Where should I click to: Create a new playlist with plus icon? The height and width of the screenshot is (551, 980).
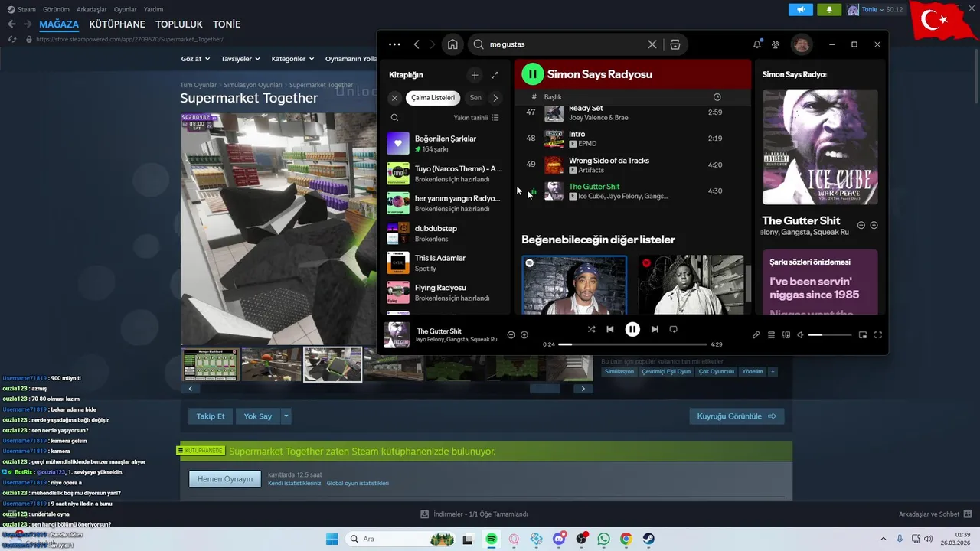(x=475, y=75)
